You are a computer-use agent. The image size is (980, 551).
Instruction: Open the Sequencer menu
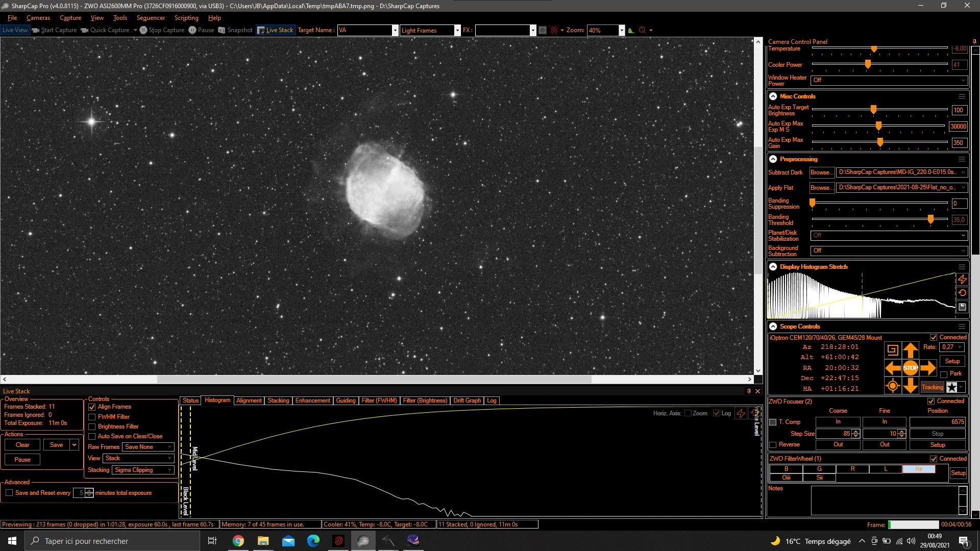(151, 18)
